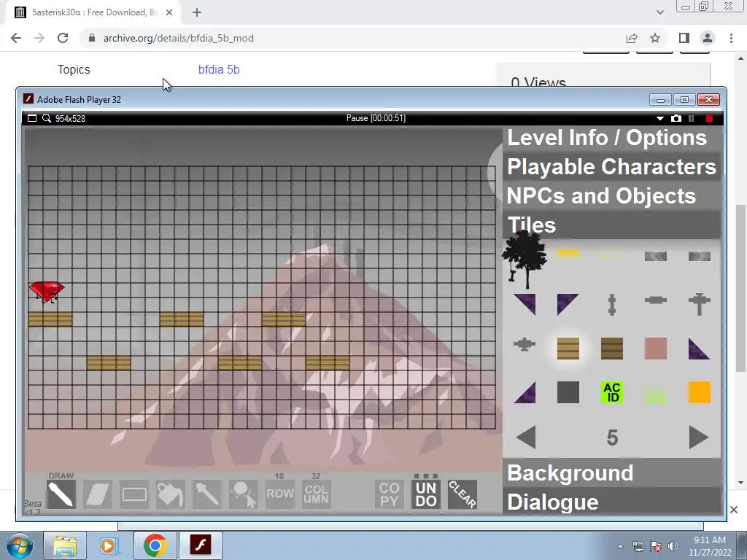Click the magnifier icon beside 954x528

click(x=46, y=118)
